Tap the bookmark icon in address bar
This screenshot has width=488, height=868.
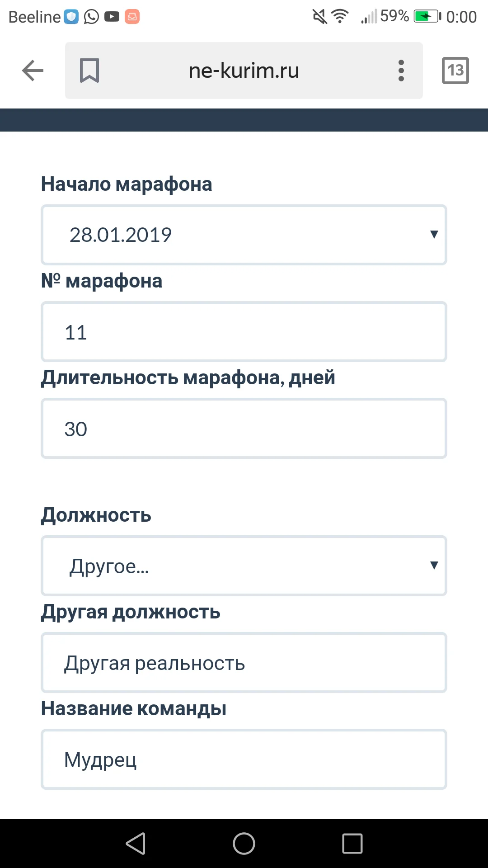(89, 70)
